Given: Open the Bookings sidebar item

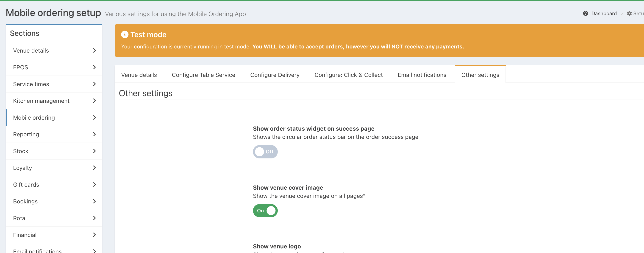Looking at the screenshot, I should 25,201.
